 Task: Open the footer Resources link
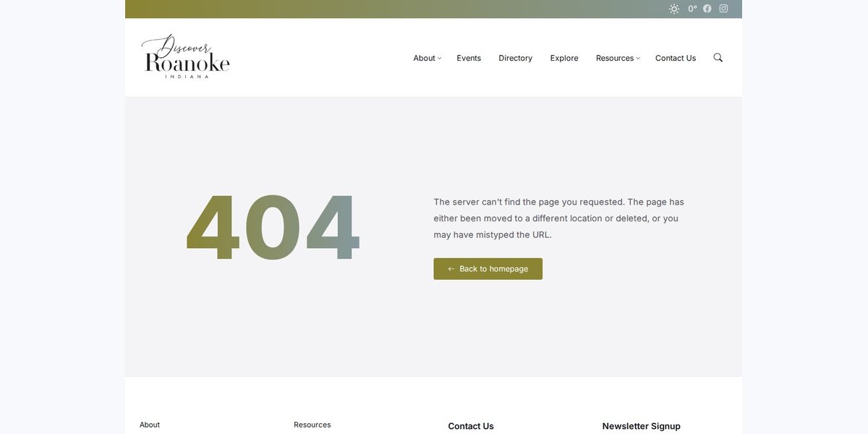(312, 425)
